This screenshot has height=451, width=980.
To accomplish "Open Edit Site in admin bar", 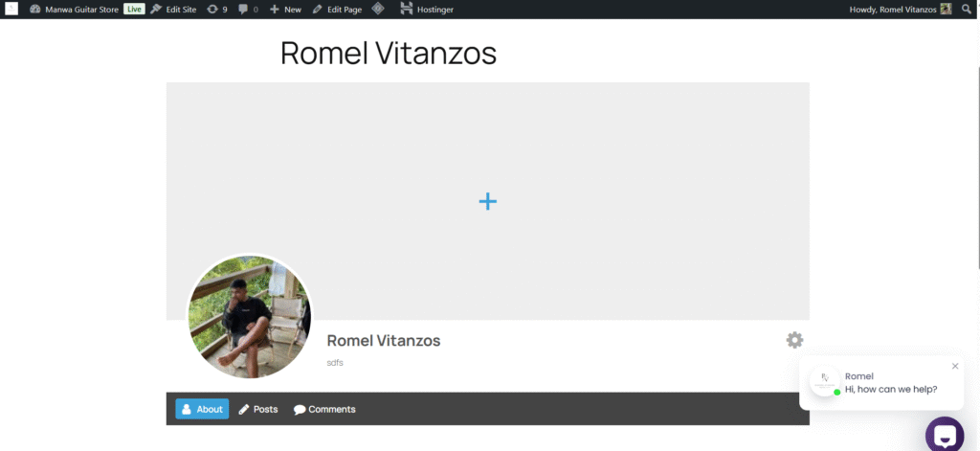I will coord(173,9).
